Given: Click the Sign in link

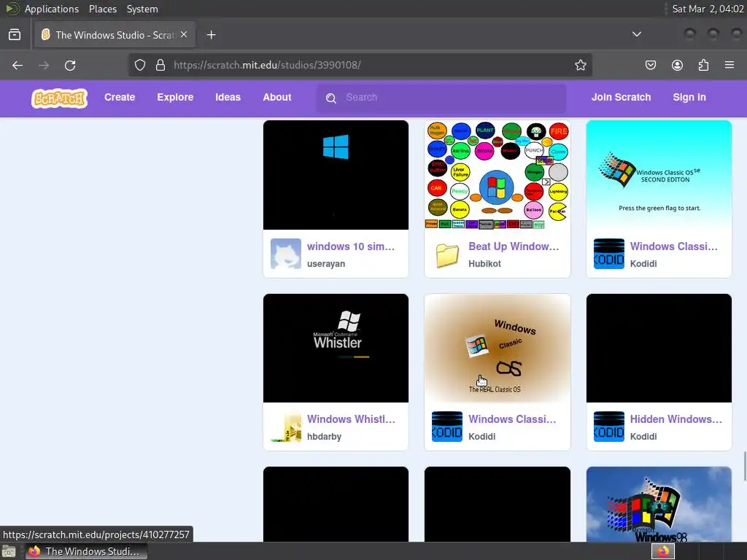Looking at the screenshot, I should pos(689,97).
